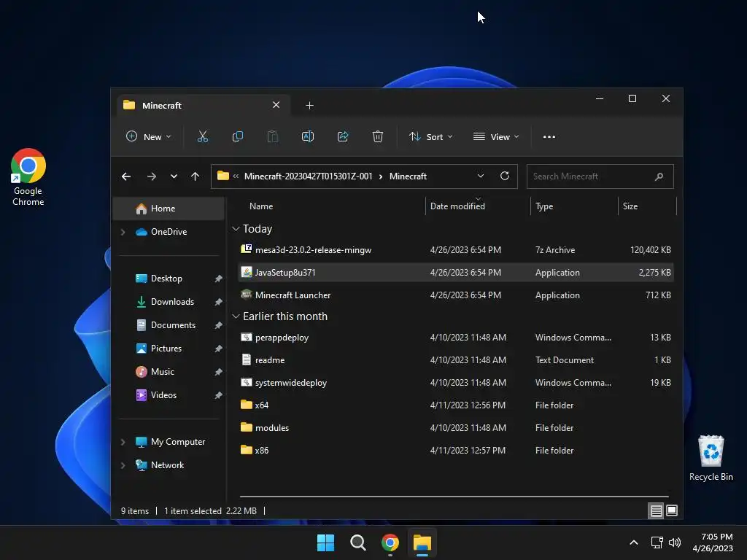Viewport: 747px width, 560px height.
Task: Open the Recycle Bin desktop icon
Action: point(711,458)
